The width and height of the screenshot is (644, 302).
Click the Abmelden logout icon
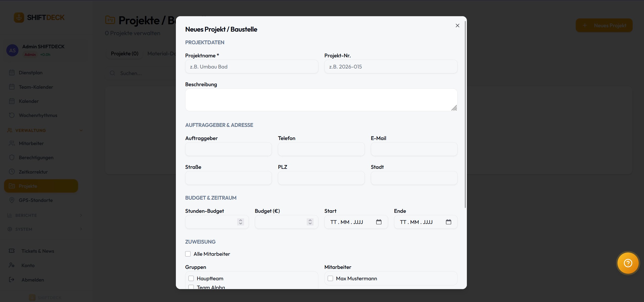point(12,280)
